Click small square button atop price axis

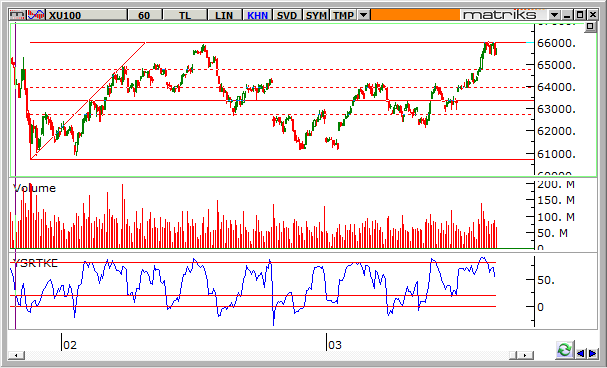pyautogui.click(x=590, y=27)
